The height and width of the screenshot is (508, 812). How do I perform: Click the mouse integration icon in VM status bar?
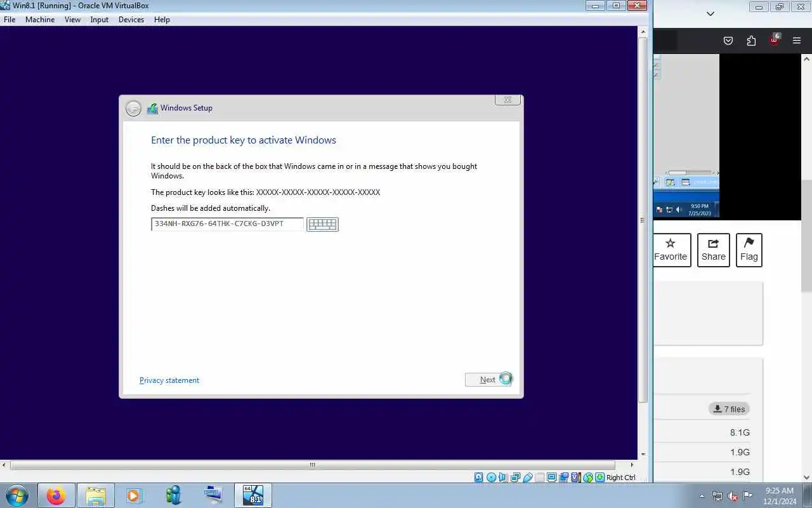[x=587, y=478]
